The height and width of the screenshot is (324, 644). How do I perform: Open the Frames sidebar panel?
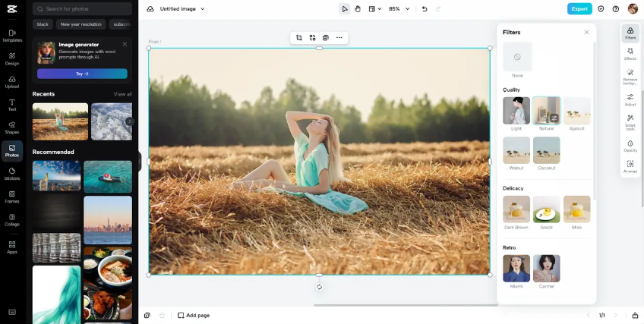(12, 197)
